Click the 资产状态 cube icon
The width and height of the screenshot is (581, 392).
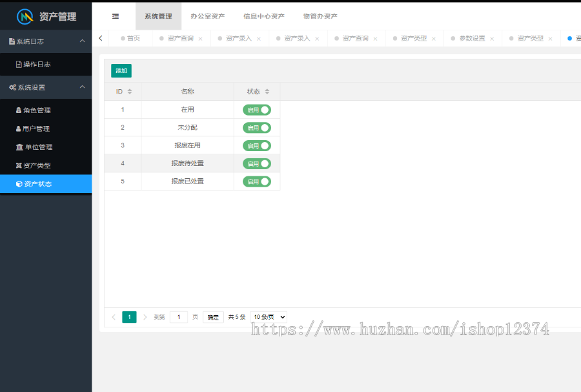coord(19,184)
